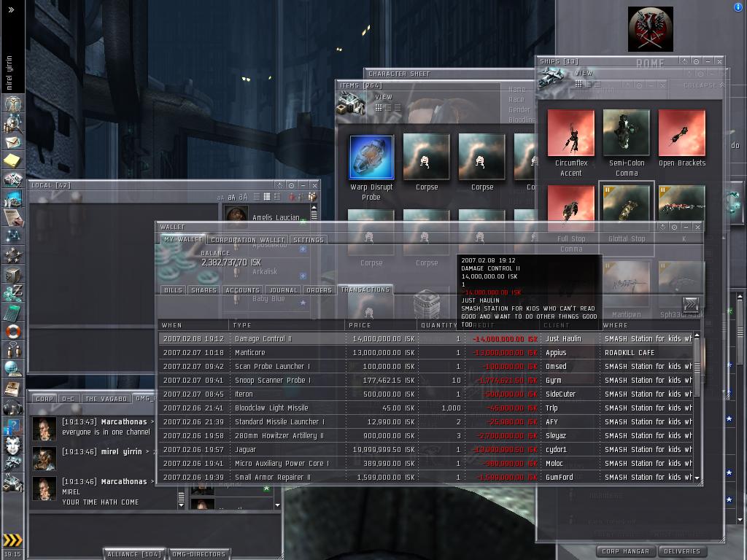
Task: Select the Jaguar transaction row
Action: point(425,449)
